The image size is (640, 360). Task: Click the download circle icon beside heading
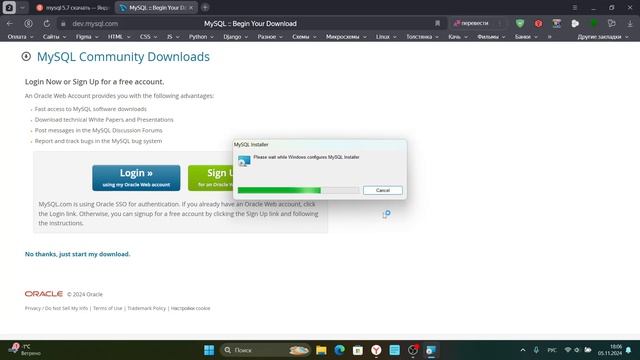[26, 56]
